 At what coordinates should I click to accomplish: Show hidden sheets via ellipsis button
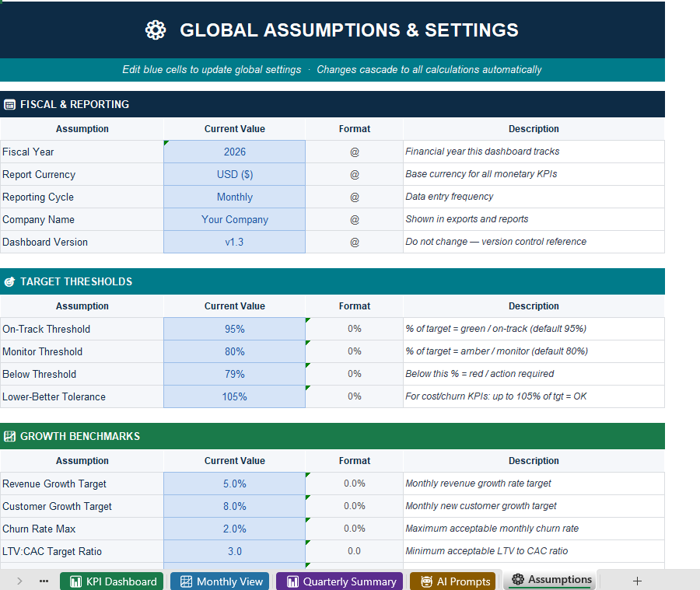point(44,581)
